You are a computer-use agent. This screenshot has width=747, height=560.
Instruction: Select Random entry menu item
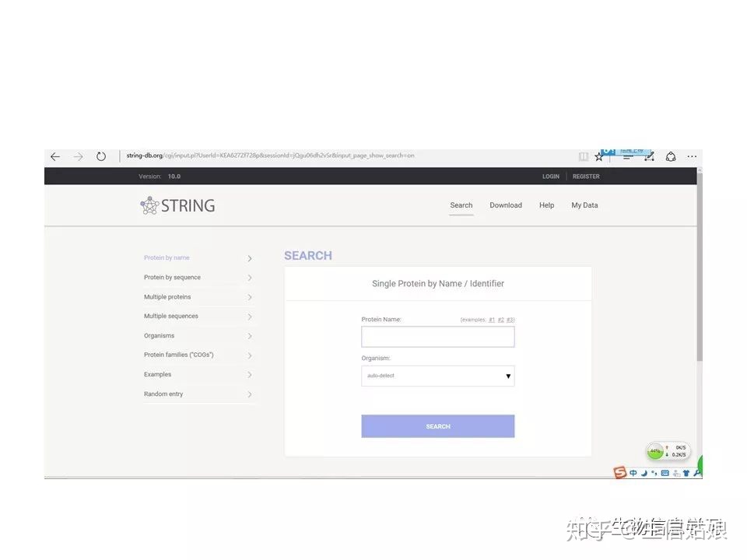[x=163, y=394]
